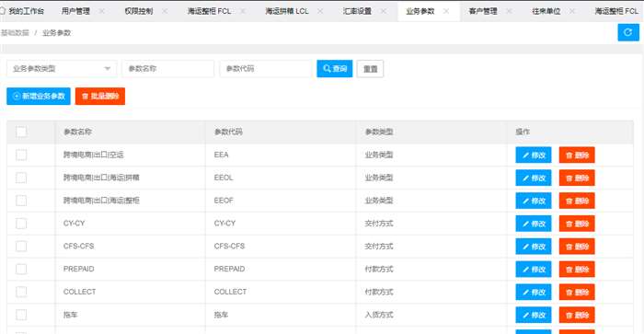Close the 汇率设置 tab via its X

coord(384,11)
